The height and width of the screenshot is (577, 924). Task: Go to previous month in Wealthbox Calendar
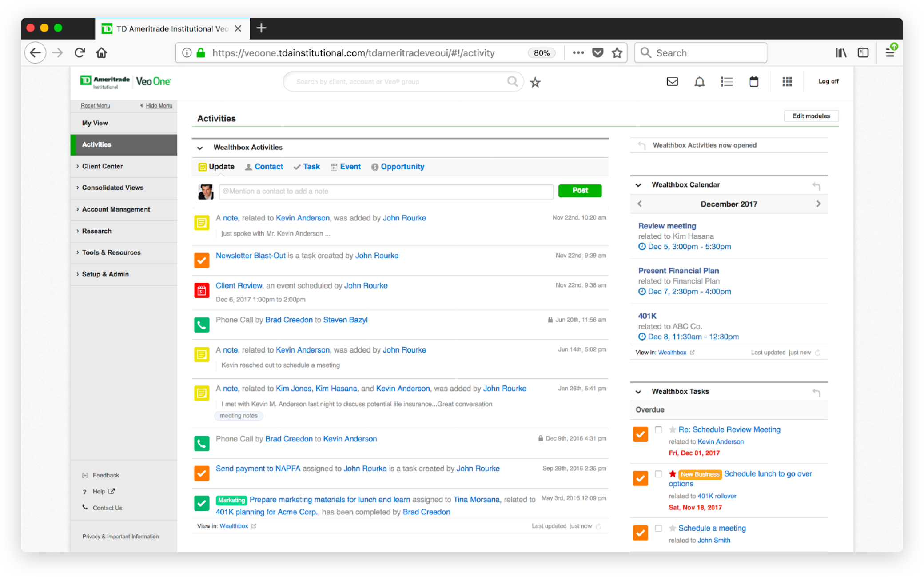[639, 204]
